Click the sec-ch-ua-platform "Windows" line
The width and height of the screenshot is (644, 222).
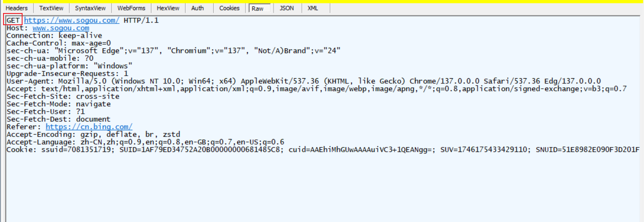(69, 66)
